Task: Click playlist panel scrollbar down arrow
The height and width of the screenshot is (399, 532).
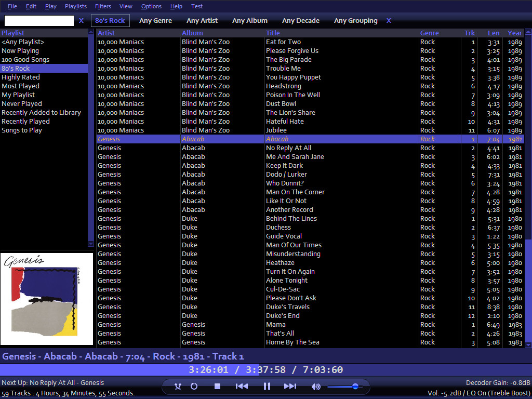Action: point(90,244)
